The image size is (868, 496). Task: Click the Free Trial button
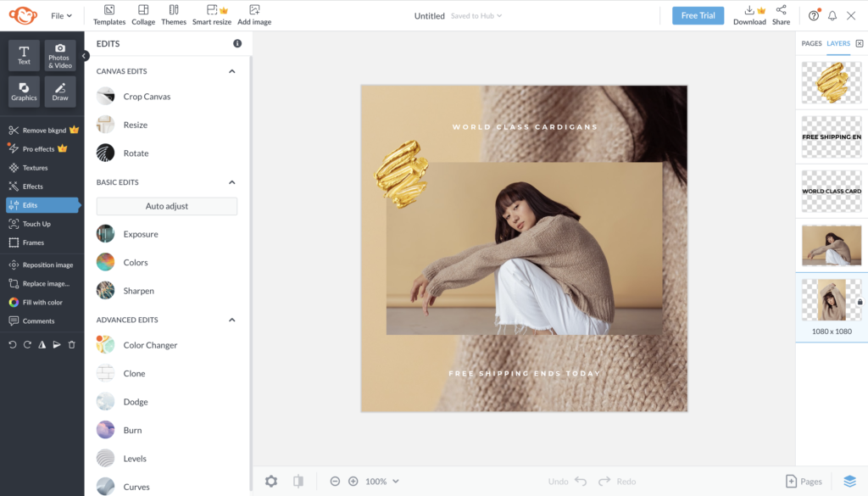(698, 15)
